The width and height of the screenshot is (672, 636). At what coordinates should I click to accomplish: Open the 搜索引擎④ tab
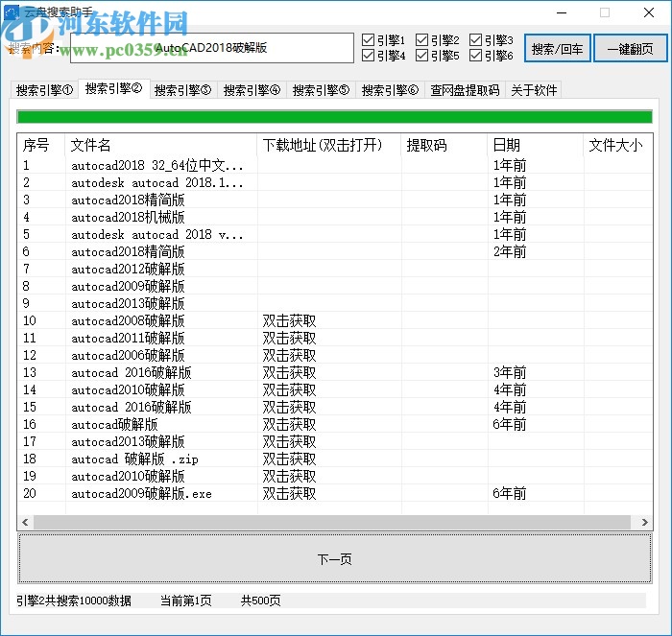pyautogui.click(x=252, y=90)
